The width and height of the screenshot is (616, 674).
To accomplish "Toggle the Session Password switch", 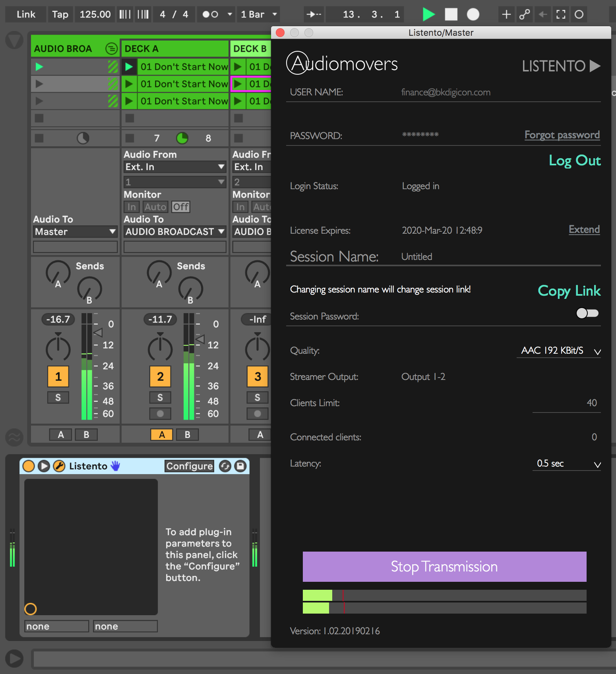I will (587, 313).
